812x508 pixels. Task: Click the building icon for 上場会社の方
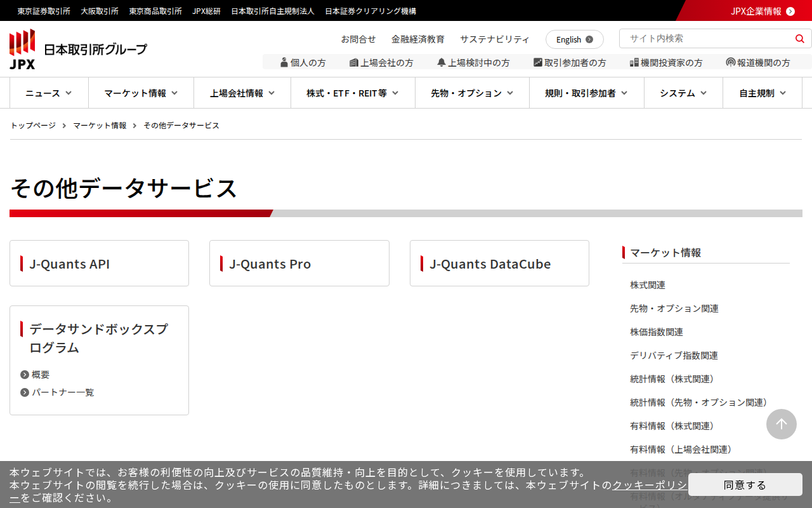click(354, 62)
